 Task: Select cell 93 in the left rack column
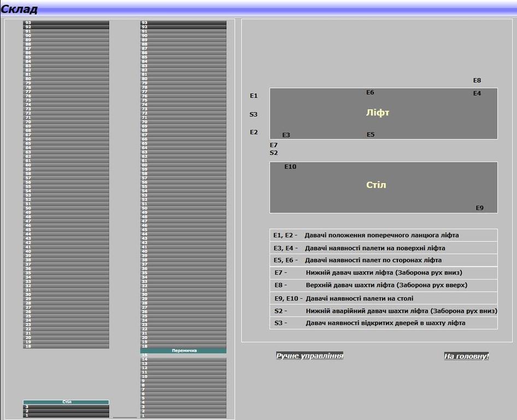click(66, 23)
